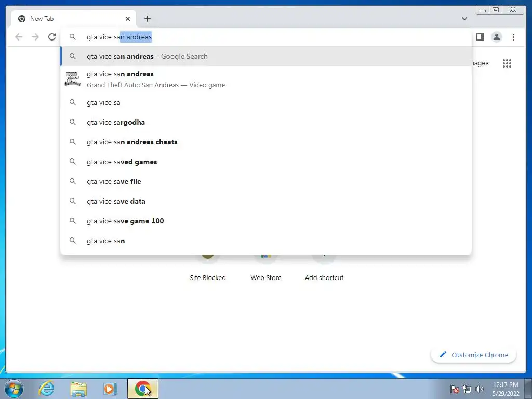Select suggestion 'gta vice save file'
This screenshot has width=532, height=399.
[x=266, y=181]
